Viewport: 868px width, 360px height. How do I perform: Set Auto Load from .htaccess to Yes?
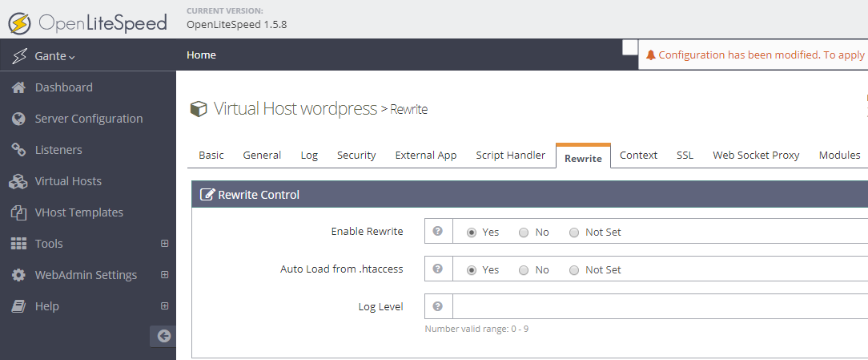(x=472, y=270)
